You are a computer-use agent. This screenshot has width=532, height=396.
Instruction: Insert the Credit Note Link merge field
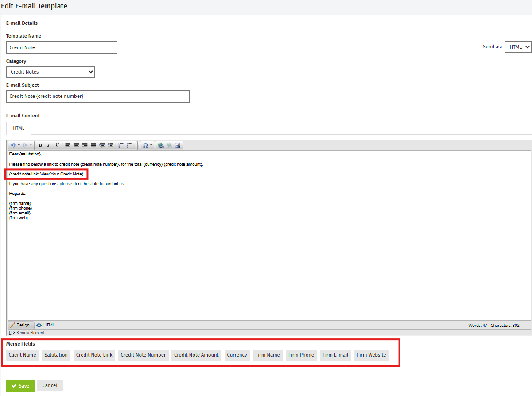(x=94, y=355)
